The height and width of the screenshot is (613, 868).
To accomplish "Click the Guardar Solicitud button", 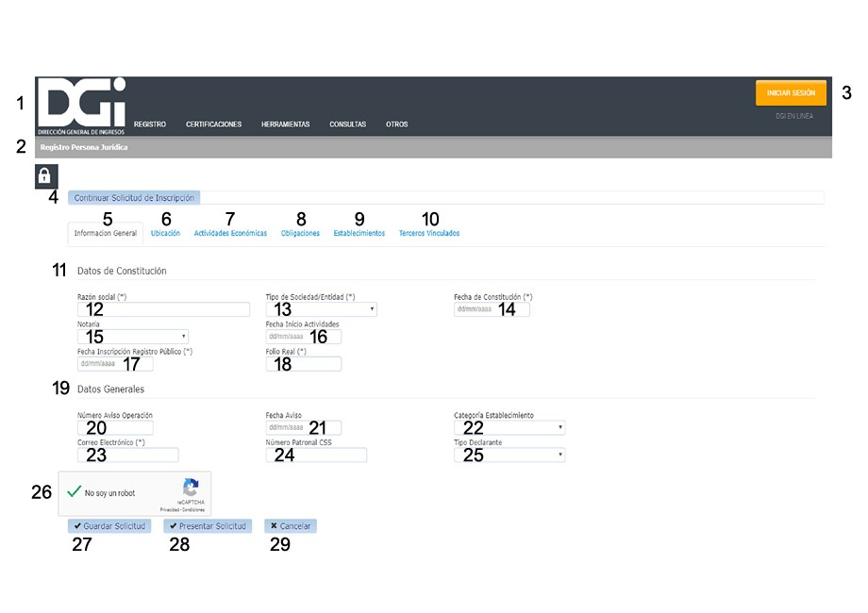I will pyautogui.click(x=109, y=526).
